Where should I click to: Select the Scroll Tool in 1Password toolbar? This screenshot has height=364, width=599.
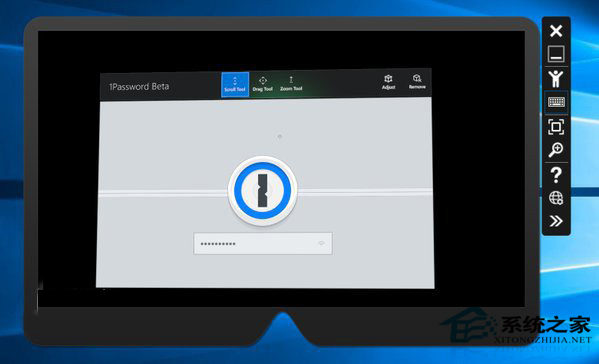tap(235, 84)
